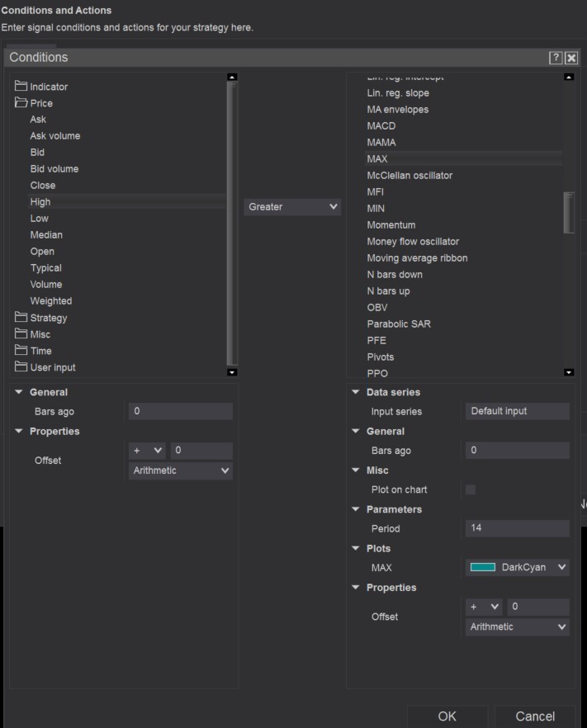Click right Offset value field
This screenshot has height=728, width=587.
coord(538,607)
